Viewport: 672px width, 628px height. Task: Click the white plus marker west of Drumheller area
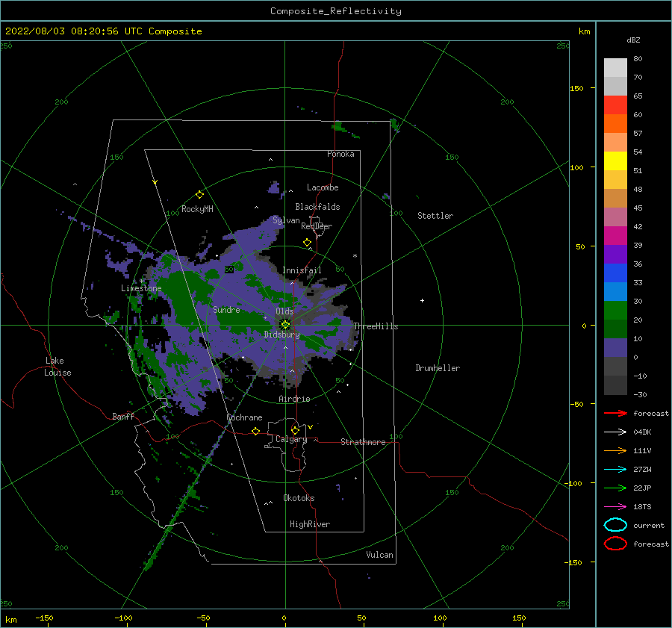[x=422, y=300]
